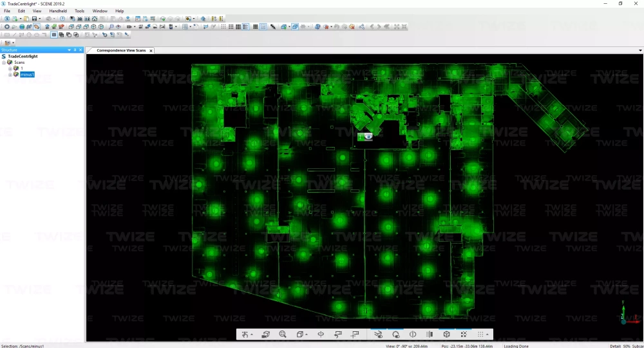Select the Correspondence View Scans tab
The width and height of the screenshot is (644, 348).
click(121, 50)
